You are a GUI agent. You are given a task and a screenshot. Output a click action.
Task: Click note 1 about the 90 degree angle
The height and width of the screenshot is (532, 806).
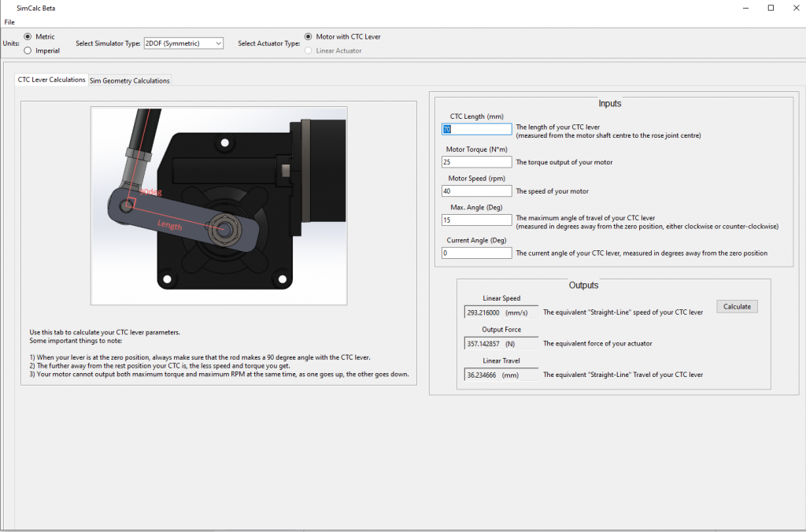[199, 357]
